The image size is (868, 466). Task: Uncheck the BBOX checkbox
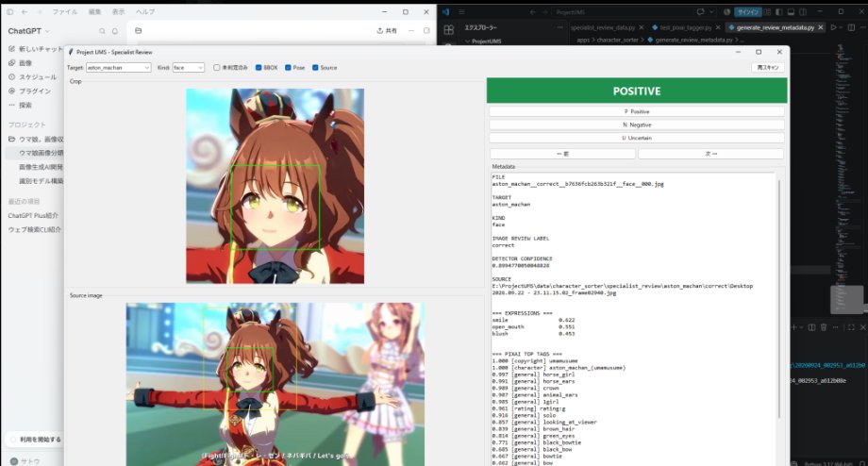(x=259, y=68)
